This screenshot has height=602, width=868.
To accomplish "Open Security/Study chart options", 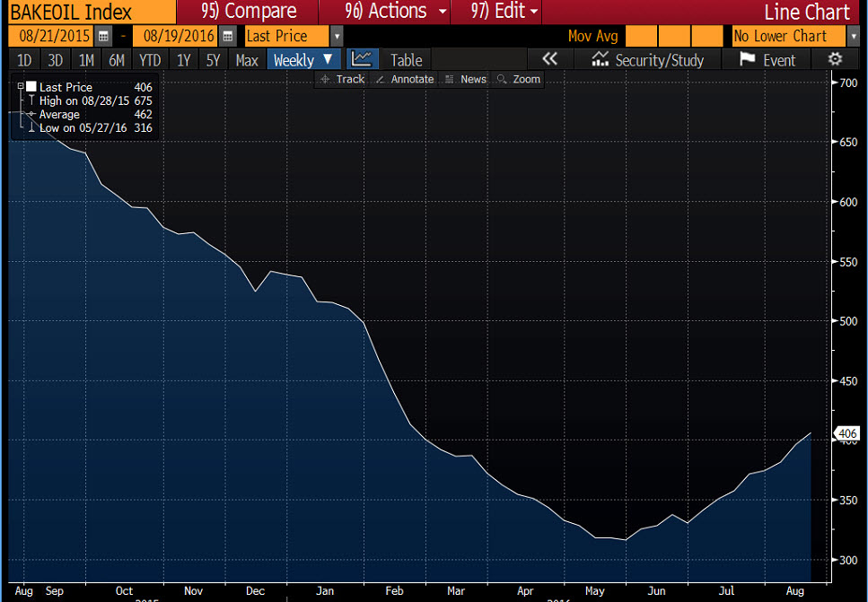I will [x=648, y=59].
